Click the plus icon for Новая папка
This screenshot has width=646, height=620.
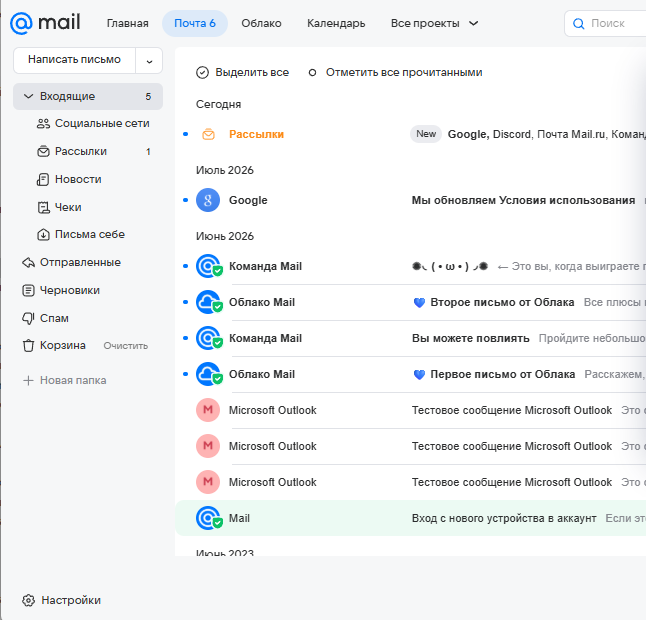[28, 380]
